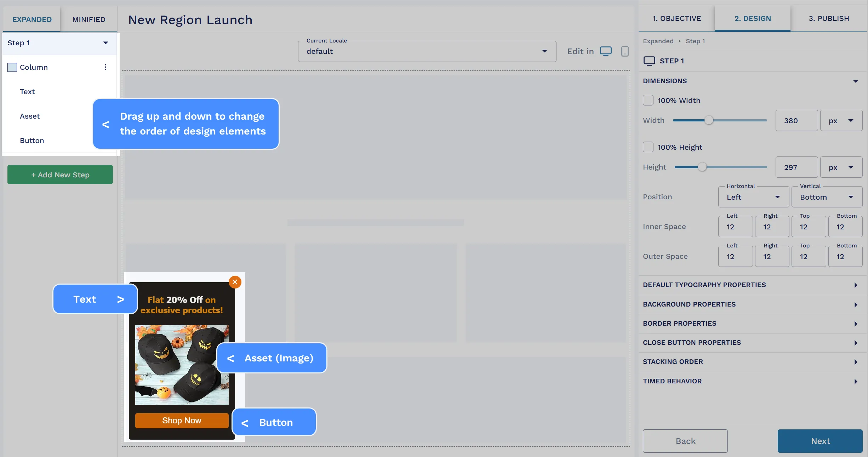Click the Next button
This screenshot has width=868, height=457.
[x=820, y=440]
